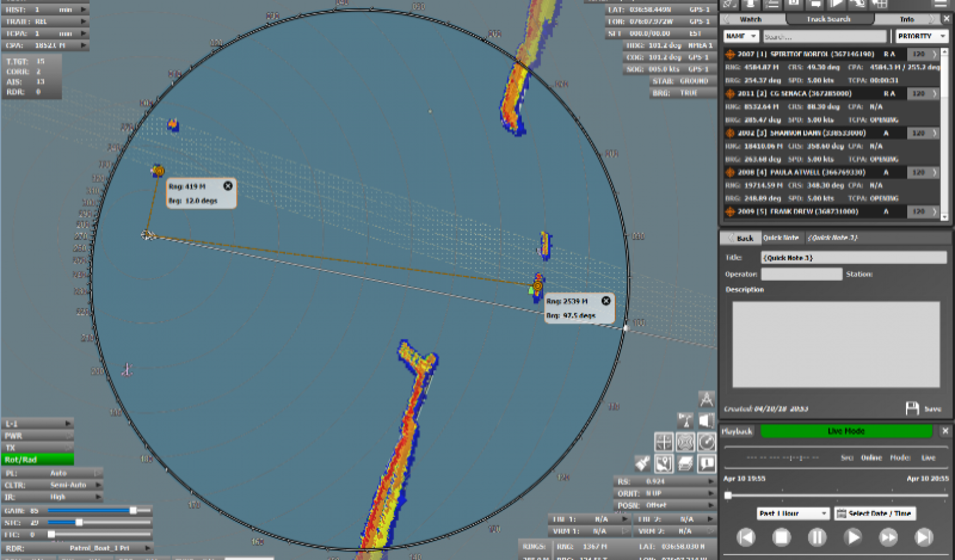Click the crosshair quadrant tool icon
The image size is (955, 560).
(664, 442)
